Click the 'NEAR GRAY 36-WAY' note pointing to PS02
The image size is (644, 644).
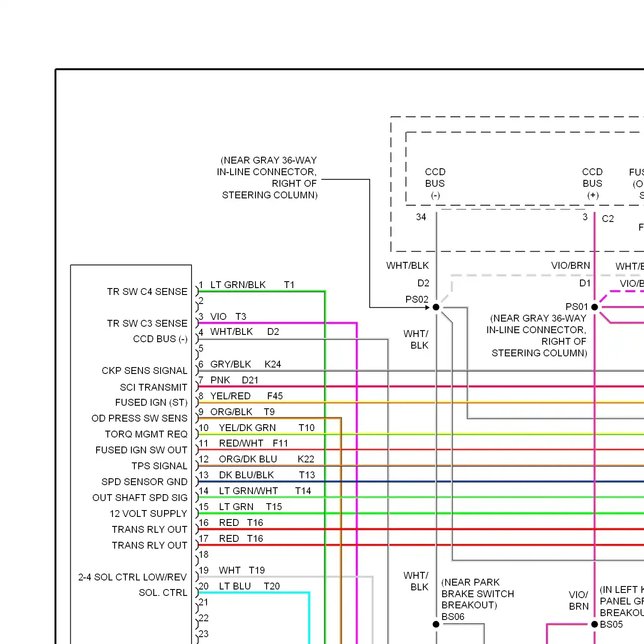pyautogui.click(x=267, y=177)
